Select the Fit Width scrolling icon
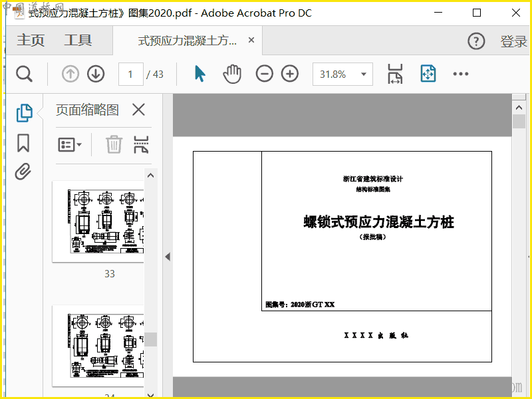This screenshot has height=399, width=532. (x=395, y=74)
